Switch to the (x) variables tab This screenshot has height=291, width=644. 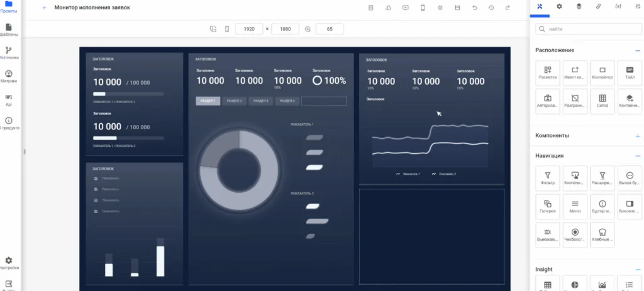[x=618, y=6]
